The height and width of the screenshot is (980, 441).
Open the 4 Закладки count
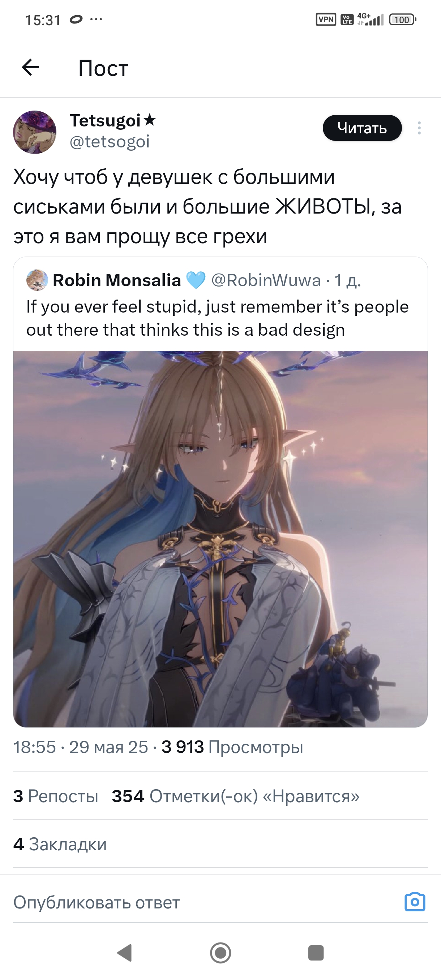60,844
